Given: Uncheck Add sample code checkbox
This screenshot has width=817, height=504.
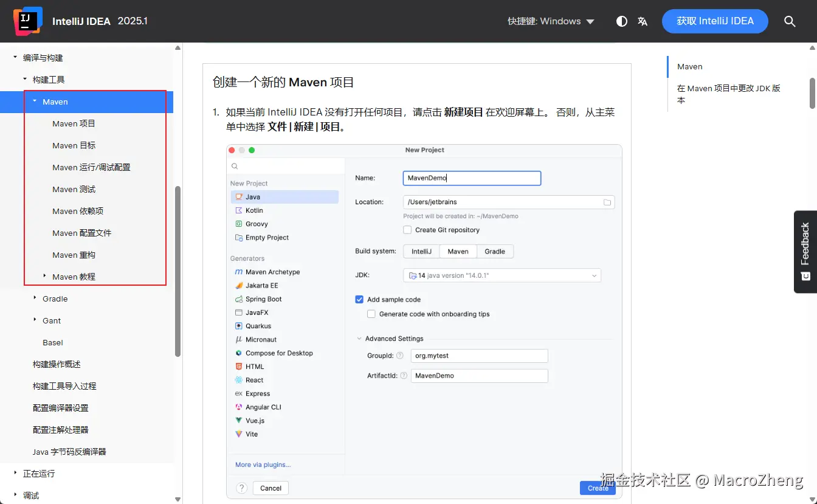Looking at the screenshot, I should tap(359, 299).
